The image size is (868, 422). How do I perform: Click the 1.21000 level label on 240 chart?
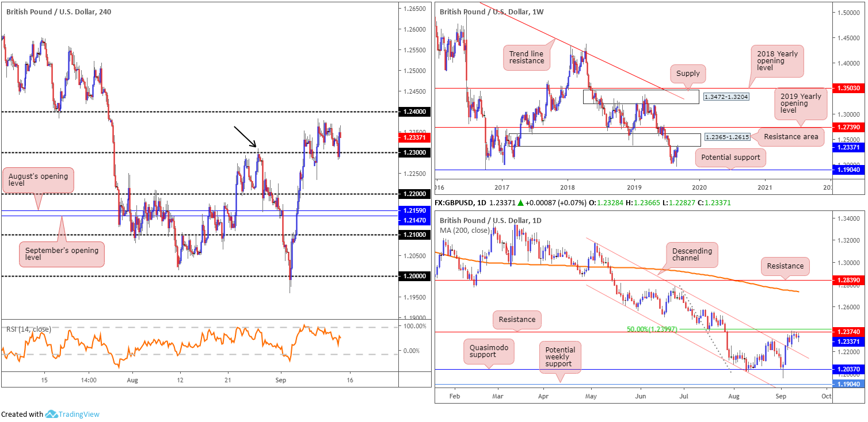416,235
